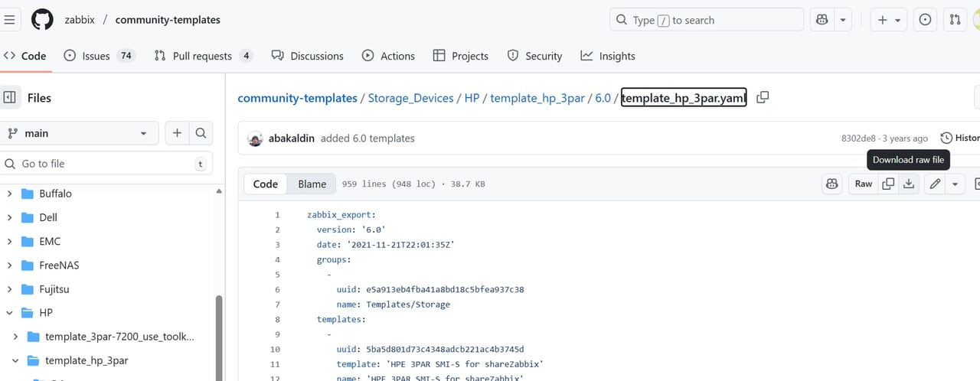Open the Pull requests tab
The image size is (980, 381).
pos(202,56)
